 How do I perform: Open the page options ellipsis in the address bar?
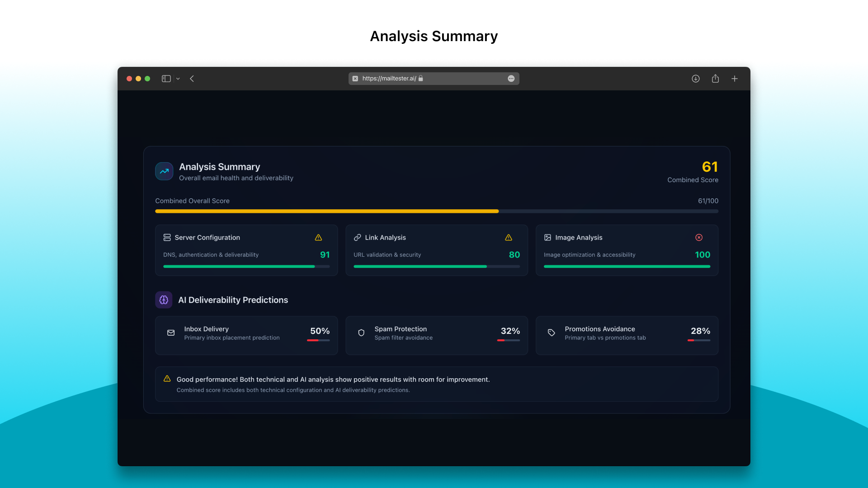(511, 78)
